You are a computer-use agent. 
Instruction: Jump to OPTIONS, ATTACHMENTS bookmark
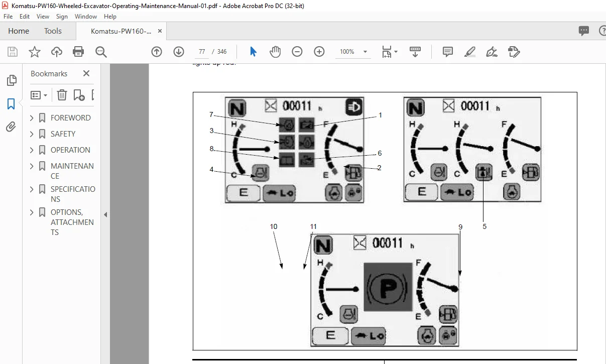pos(72,222)
